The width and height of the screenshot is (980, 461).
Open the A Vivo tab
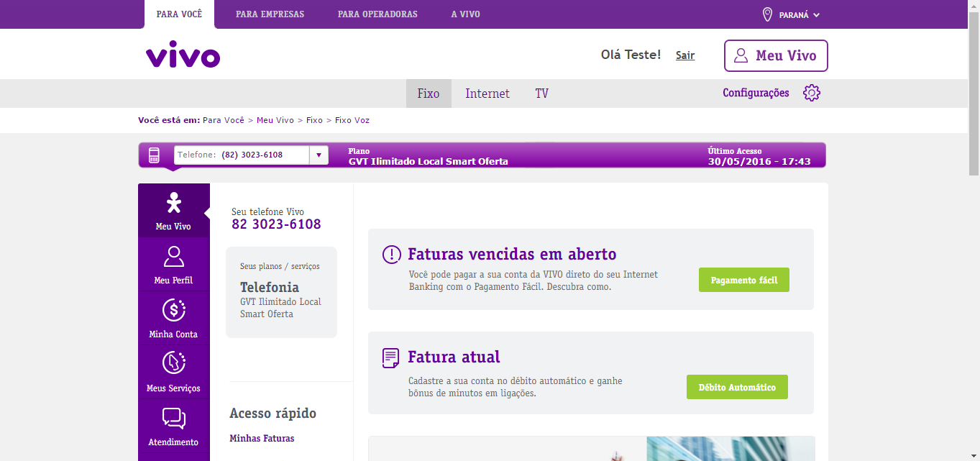click(465, 14)
